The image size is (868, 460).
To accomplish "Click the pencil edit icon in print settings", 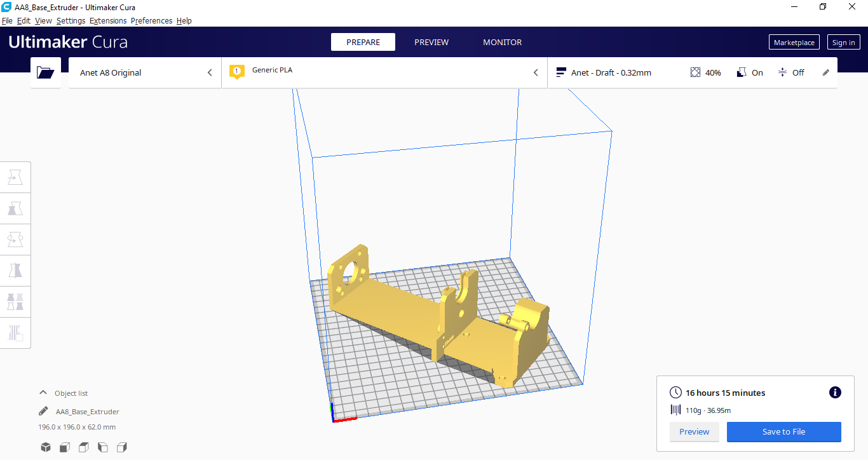I will tap(826, 72).
